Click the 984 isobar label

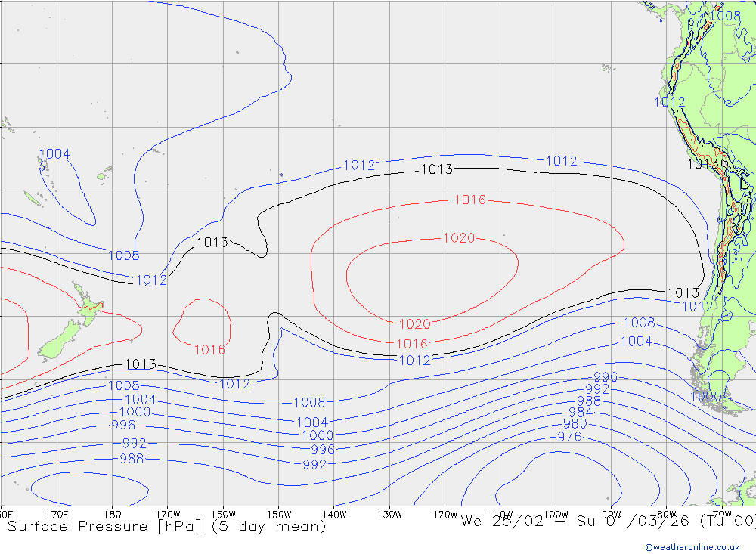pyautogui.click(x=580, y=412)
